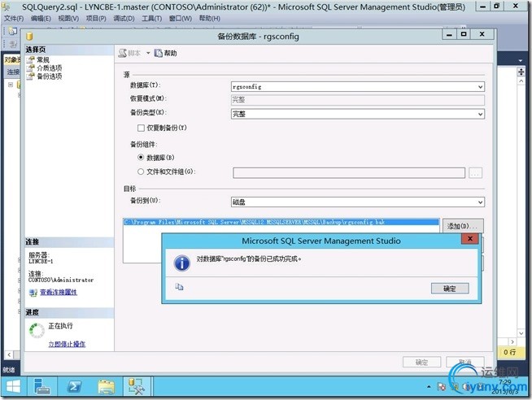
Task: Open the 文件 menu
Action: 14,19
